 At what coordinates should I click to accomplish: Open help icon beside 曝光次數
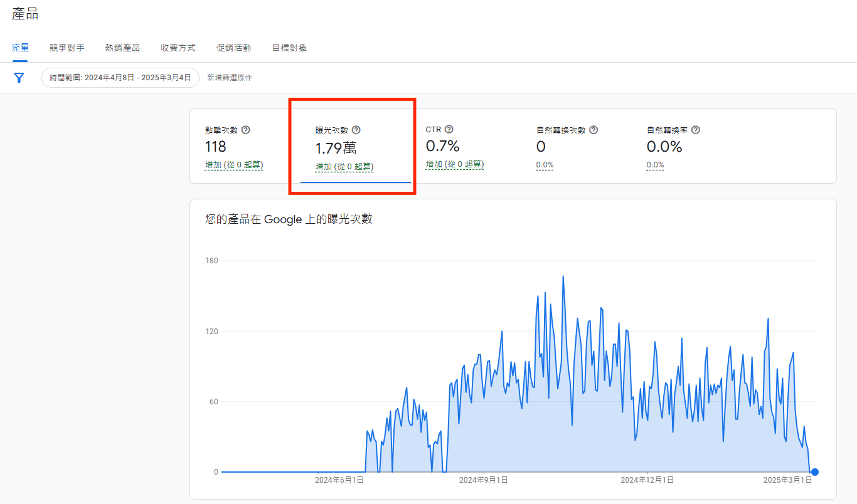pyautogui.click(x=356, y=130)
